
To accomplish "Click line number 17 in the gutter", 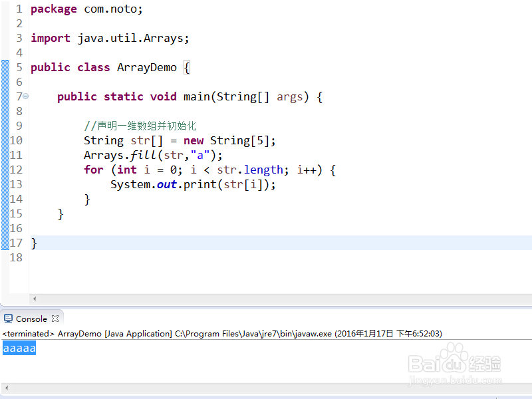I will tap(16, 243).
